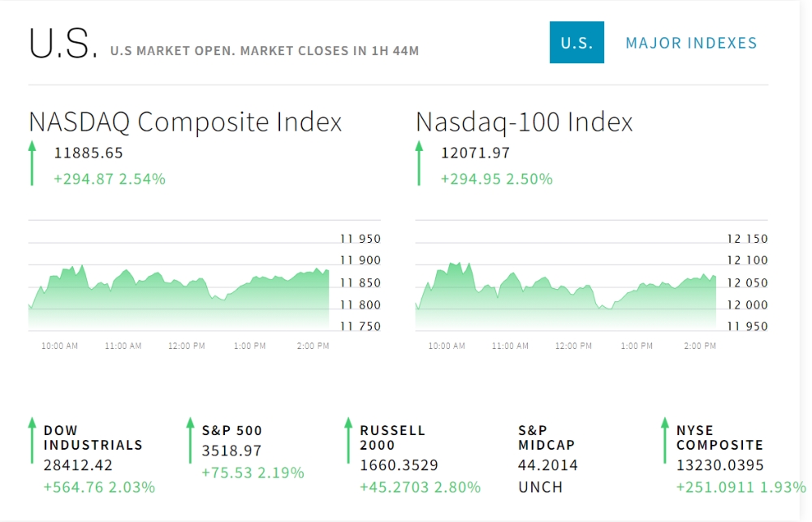Click the DOW INDUSTRIALS label
Viewport: 812px width, 522px height.
coord(93,438)
